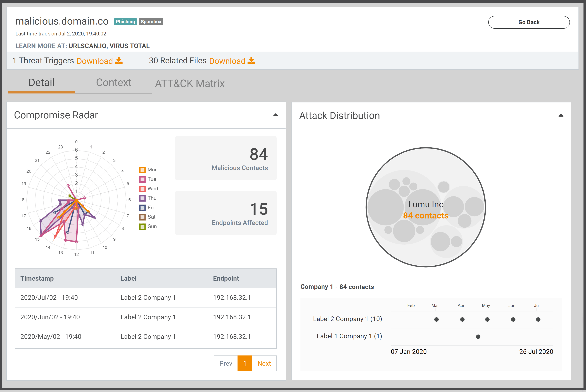
Task: Click the Threat Triggers download icon
Action: tap(119, 61)
